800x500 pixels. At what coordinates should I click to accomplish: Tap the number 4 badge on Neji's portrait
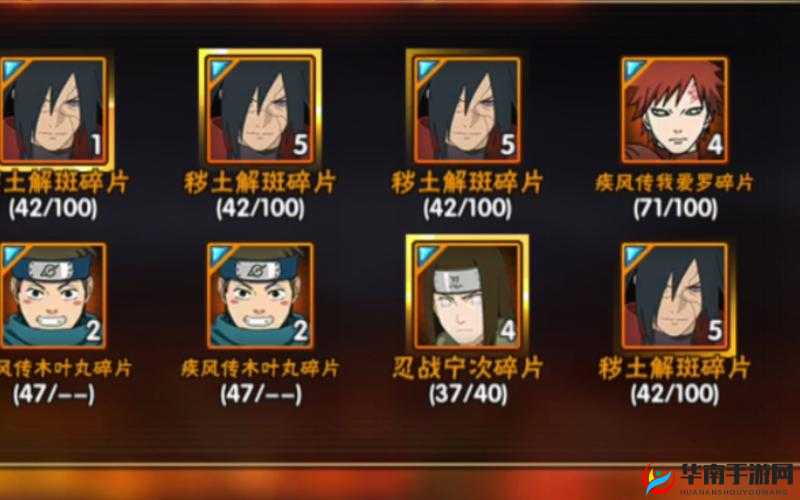coord(507,331)
